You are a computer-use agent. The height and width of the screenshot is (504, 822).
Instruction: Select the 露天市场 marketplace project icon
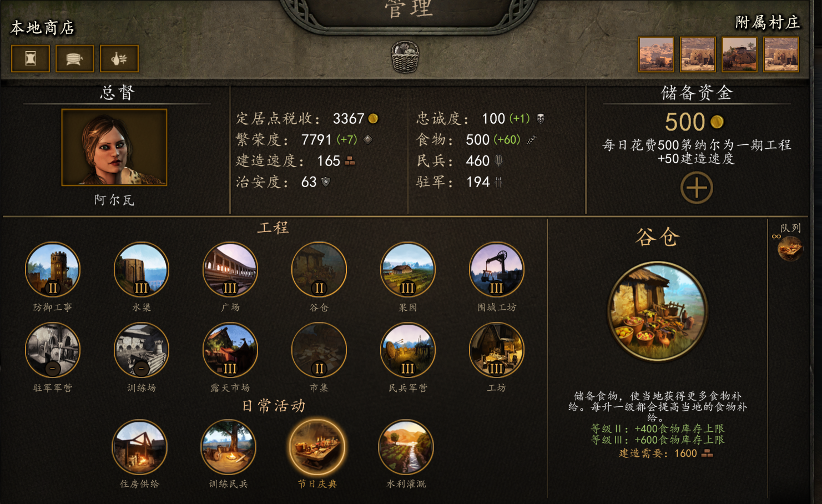[x=230, y=350]
